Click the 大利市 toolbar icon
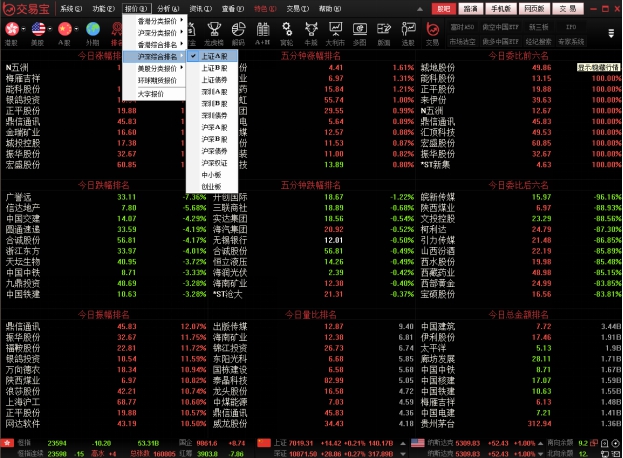This screenshot has height=458, width=623. pos(308,33)
